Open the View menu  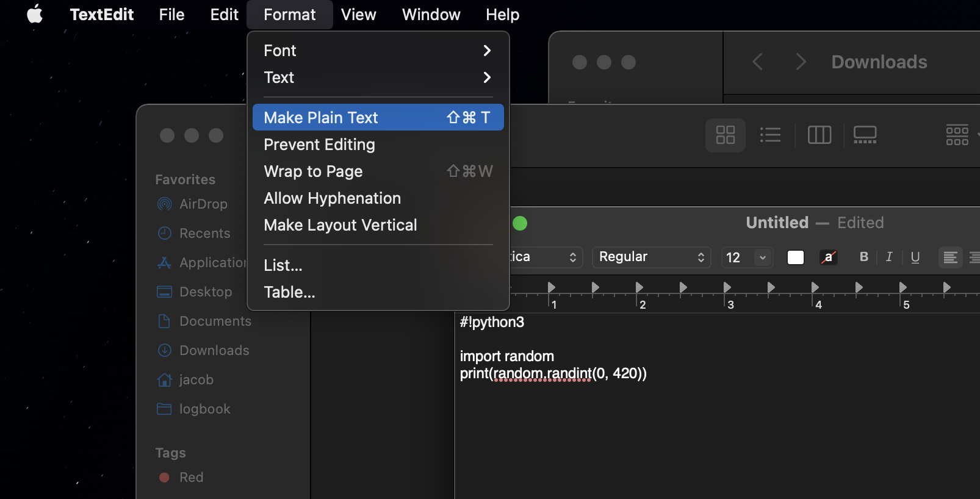click(x=358, y=15)
